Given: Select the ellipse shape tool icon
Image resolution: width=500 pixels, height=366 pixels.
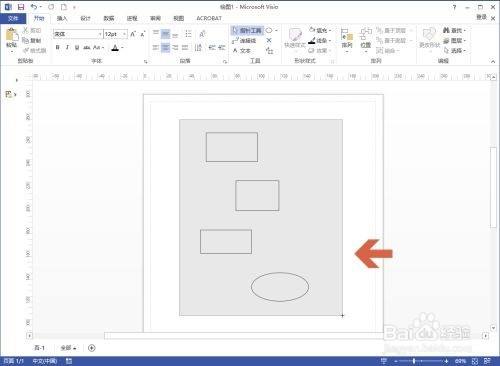Looking at the screenshot, I should click(269, 30).
